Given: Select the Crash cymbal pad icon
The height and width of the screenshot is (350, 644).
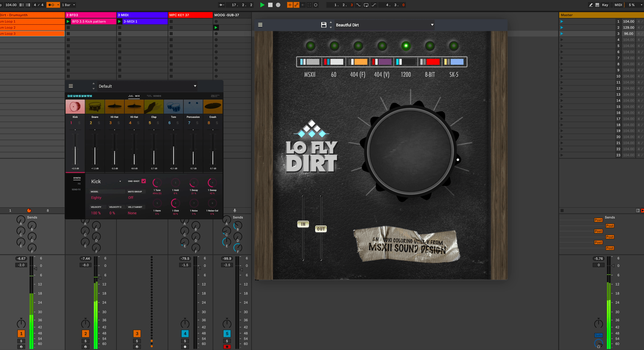Looking at the screenshot, I should [213, 107].
